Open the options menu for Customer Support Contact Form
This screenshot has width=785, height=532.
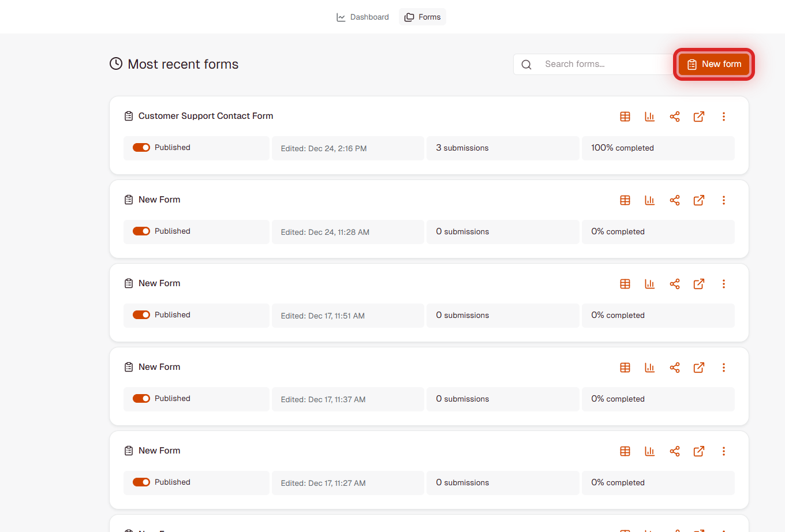point(723,117)
